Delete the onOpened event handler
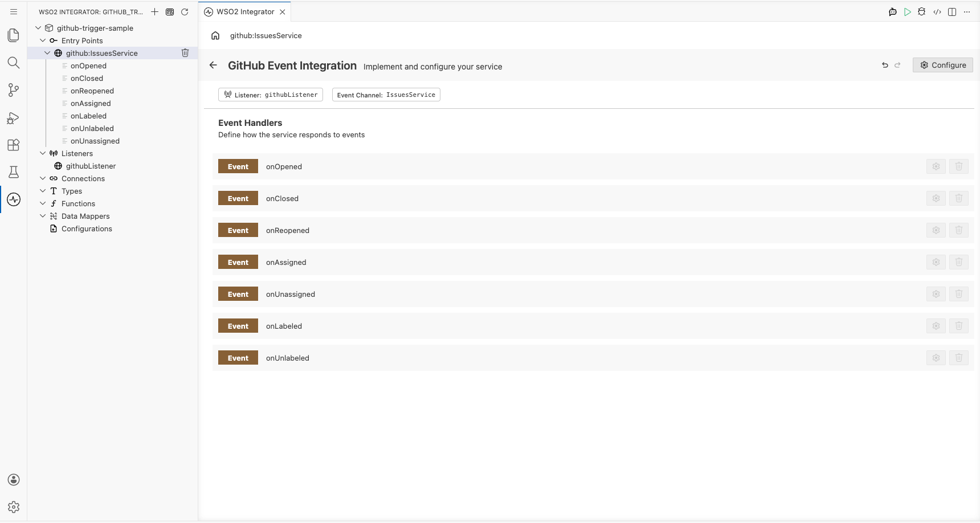The height and width of the screenshot is (523, 980). click(959, 166)
